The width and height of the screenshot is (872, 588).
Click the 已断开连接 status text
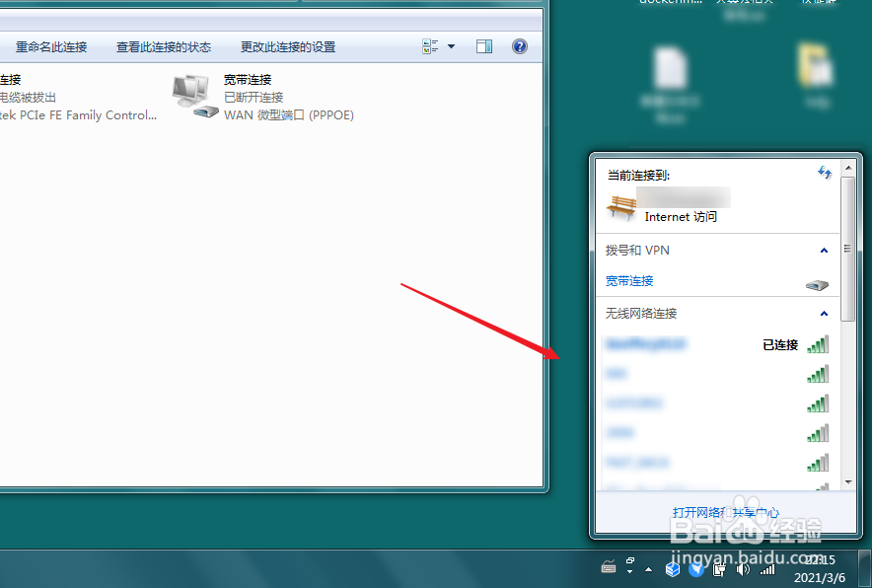tap(254, 98)
